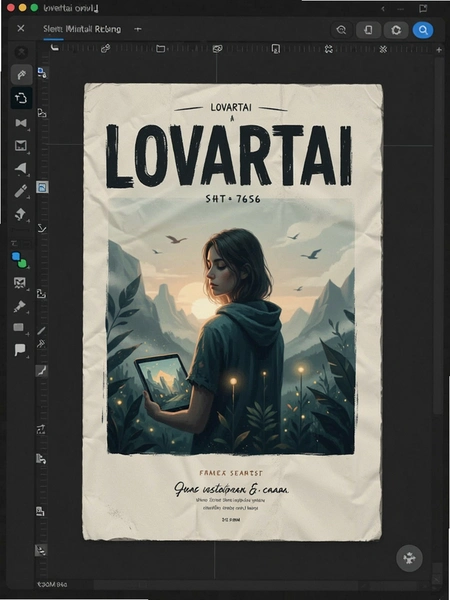The height and width of the screenshot is (600, 450).
Task: Pick the rectangle shape tool
Action: click(19, 327)
